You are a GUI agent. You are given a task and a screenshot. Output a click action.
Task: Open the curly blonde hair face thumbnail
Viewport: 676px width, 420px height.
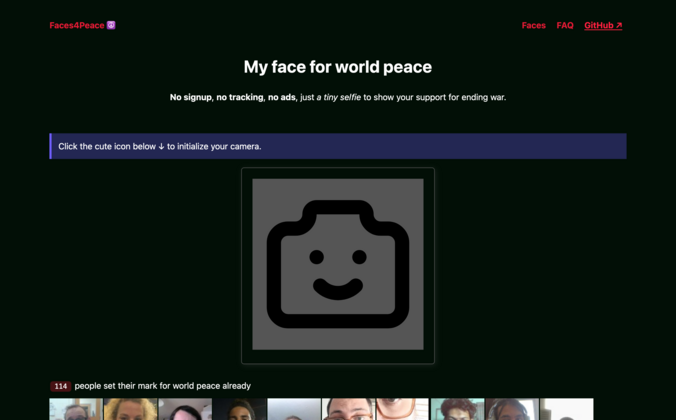coord(131,409)
